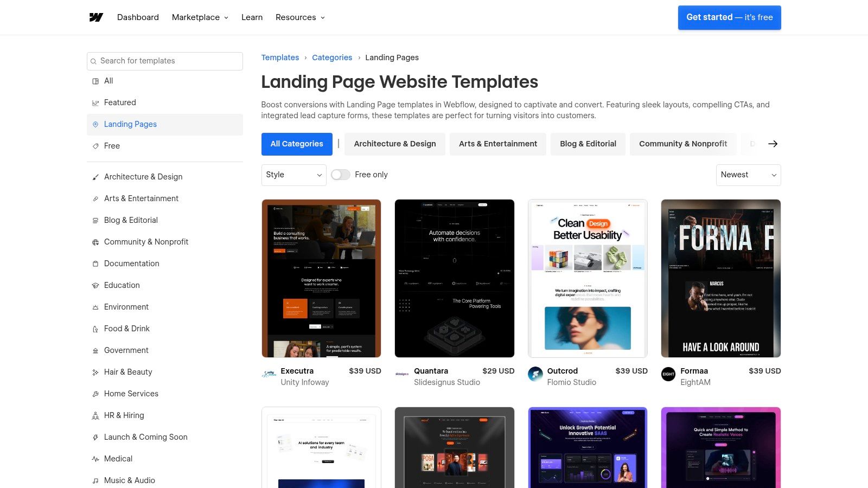Open Dashboard in top navigation
Screen dimensions: 868x488
[138, 17]
